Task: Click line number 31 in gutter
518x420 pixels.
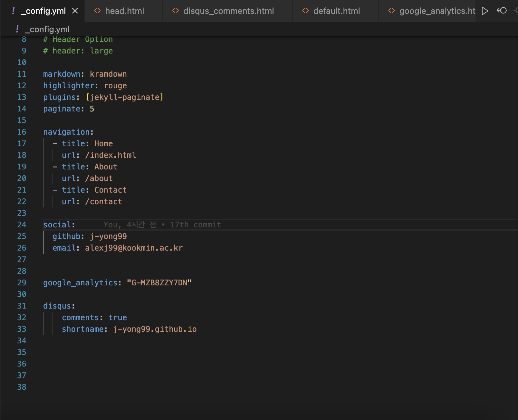Action: 22,306
